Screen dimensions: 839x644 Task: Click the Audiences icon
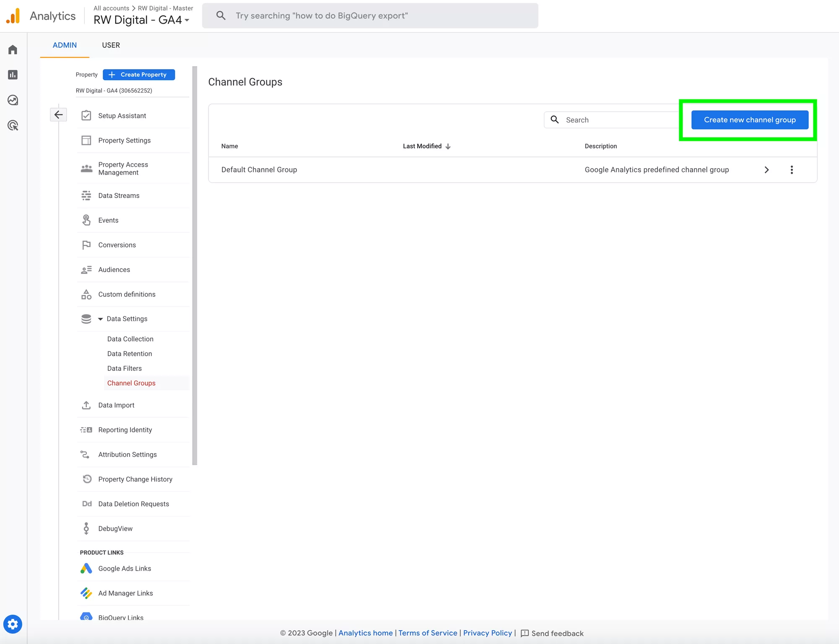(86, 269)
